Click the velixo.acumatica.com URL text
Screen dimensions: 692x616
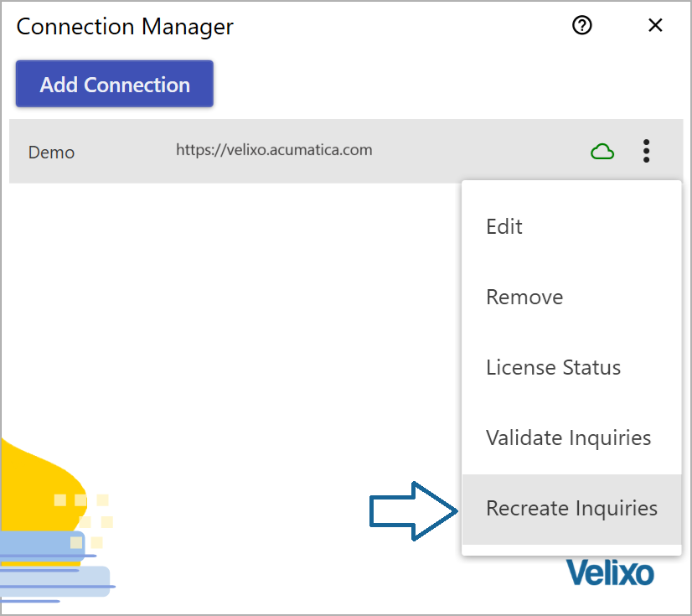(274, 150)
